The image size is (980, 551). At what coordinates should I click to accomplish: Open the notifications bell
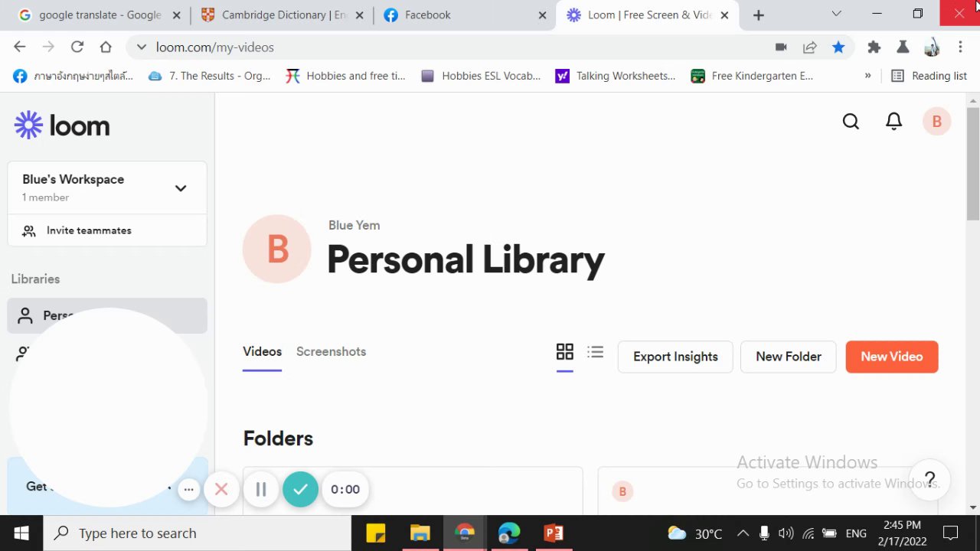coord(893,122)
